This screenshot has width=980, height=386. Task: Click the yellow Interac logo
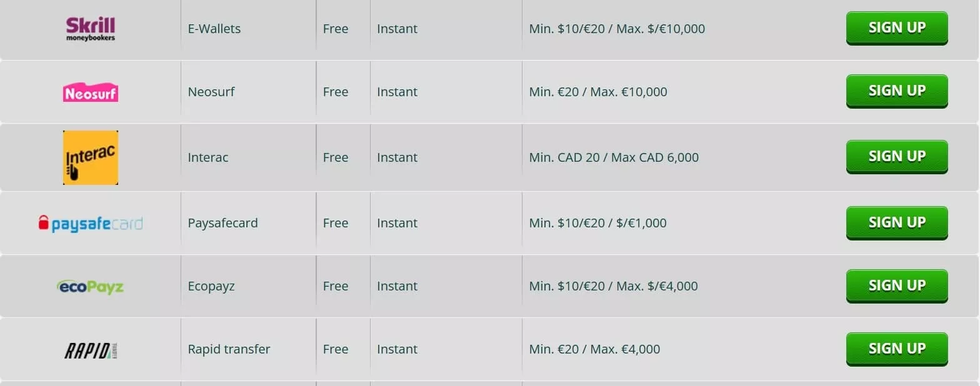(91, 157)
